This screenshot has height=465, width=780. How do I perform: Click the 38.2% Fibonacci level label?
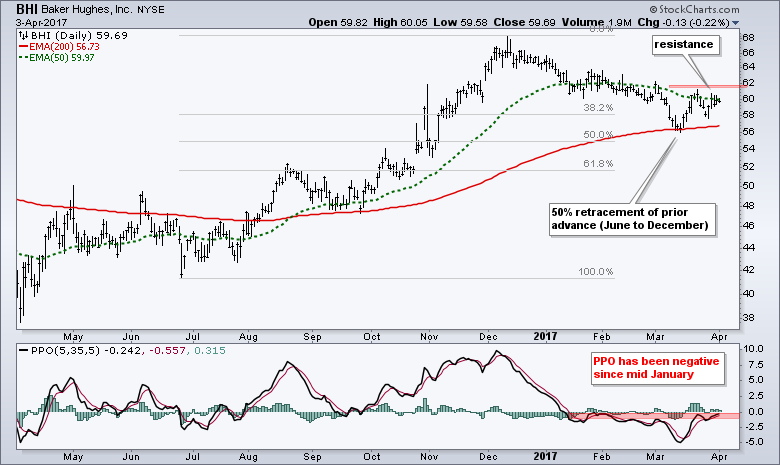(x=598, y=108)
